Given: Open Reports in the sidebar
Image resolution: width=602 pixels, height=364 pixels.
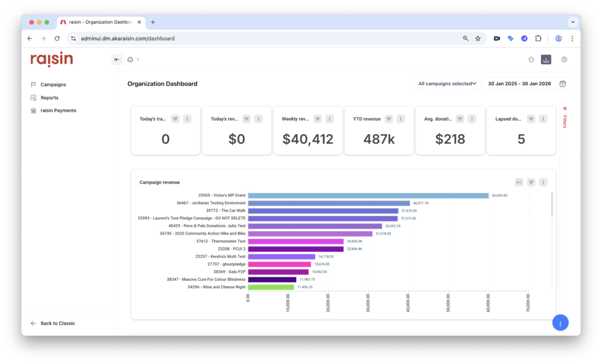Looking at the screenshot, I should click(x=49, y=98).
